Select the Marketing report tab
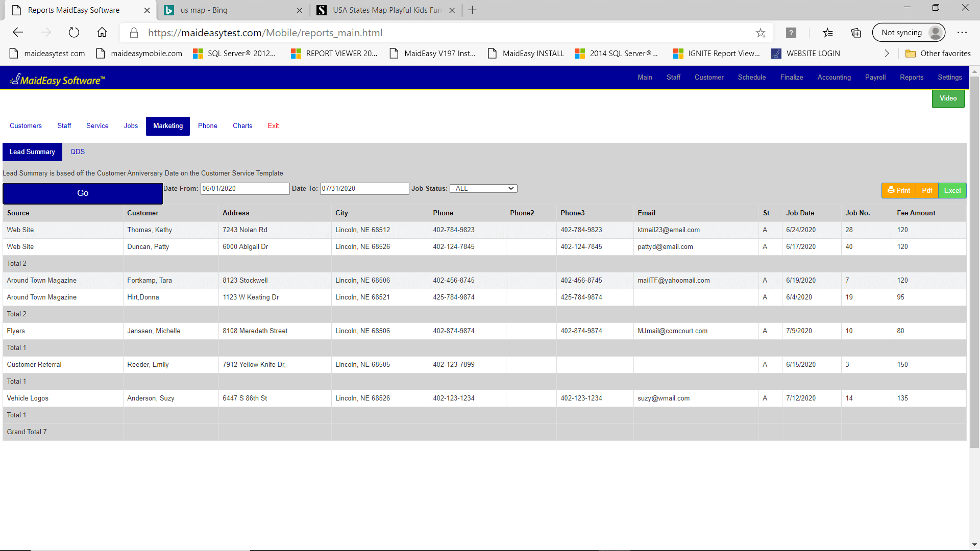980x551 pixels. [x=168, y=126]
